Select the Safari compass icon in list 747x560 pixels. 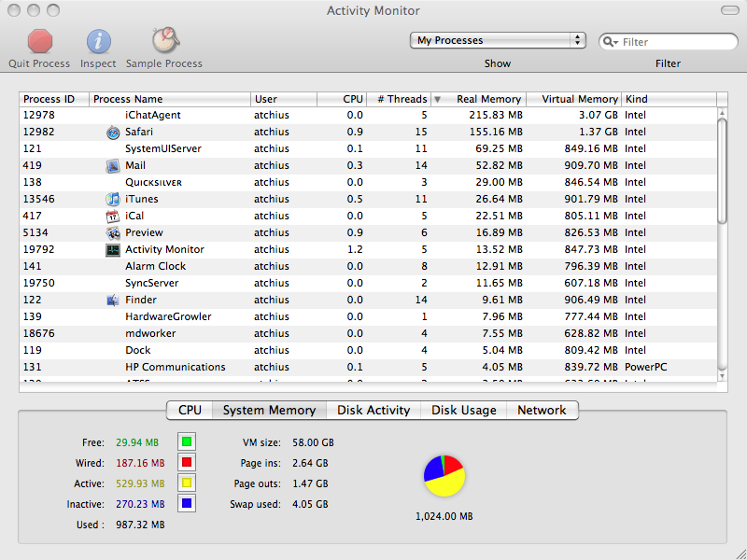pos(112,132)
